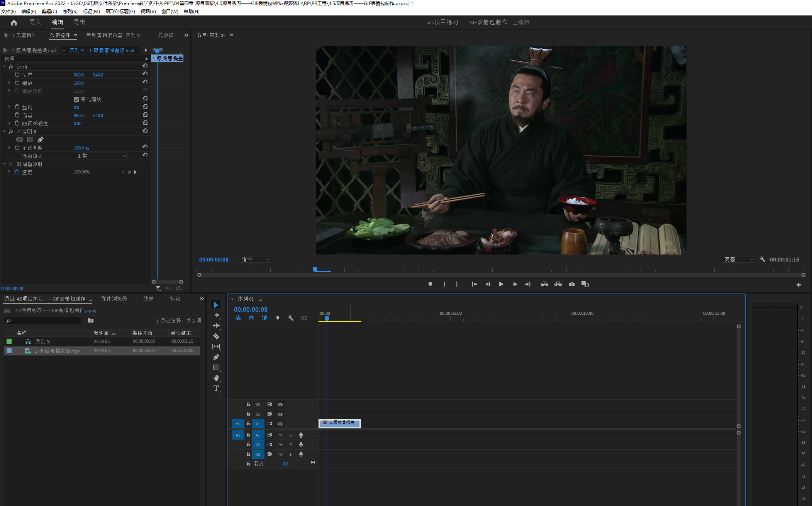Select the Pen tool in the tools panel
Image resolution: width=812 pixels, height=506 pixels.
tap(216, 357)
